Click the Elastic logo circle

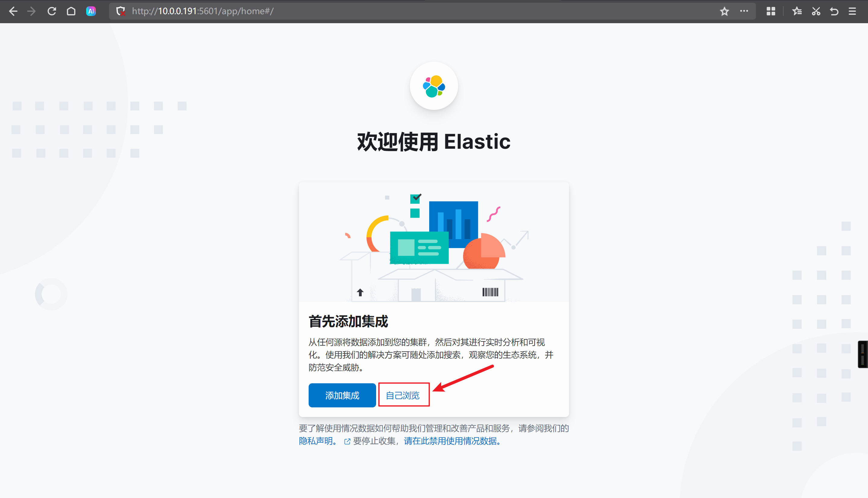click(x=434, y=86)
